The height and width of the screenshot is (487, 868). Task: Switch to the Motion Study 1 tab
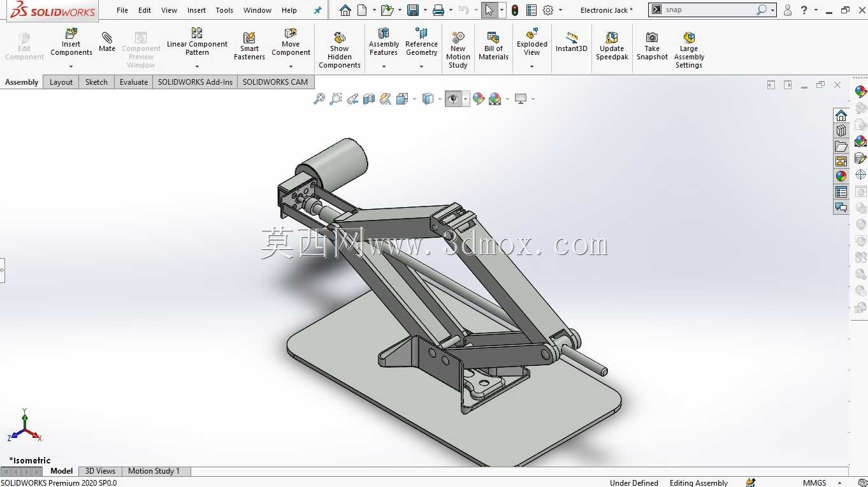tap(154, 471)
